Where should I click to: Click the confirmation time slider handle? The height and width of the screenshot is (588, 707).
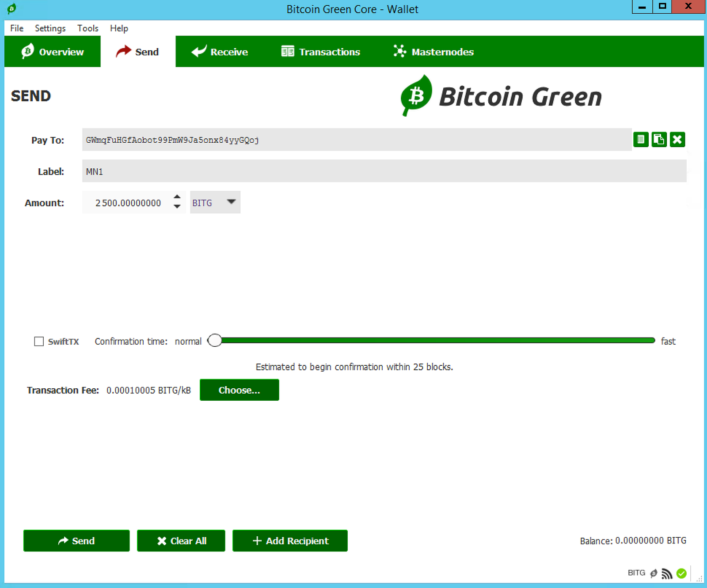pos(215,341)
